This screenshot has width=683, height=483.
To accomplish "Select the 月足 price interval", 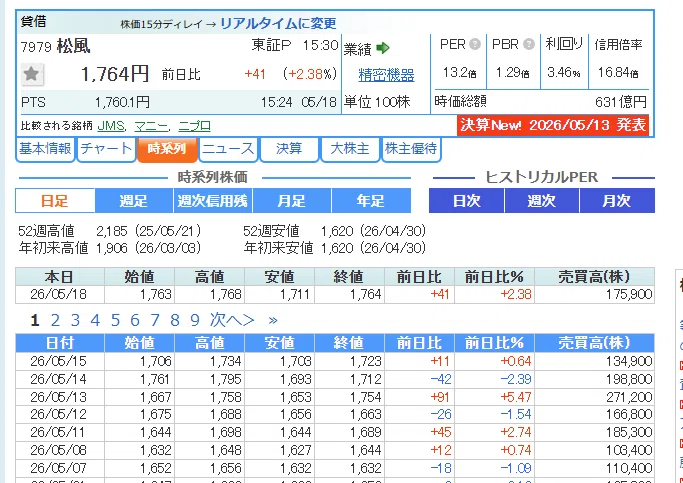I will (x=292, y=201).
